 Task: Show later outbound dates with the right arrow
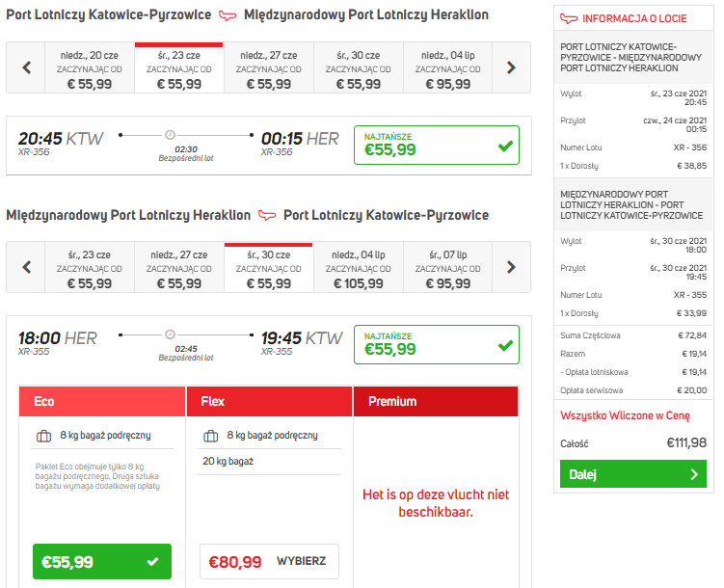pyautogui.click(x=511, y=67)
